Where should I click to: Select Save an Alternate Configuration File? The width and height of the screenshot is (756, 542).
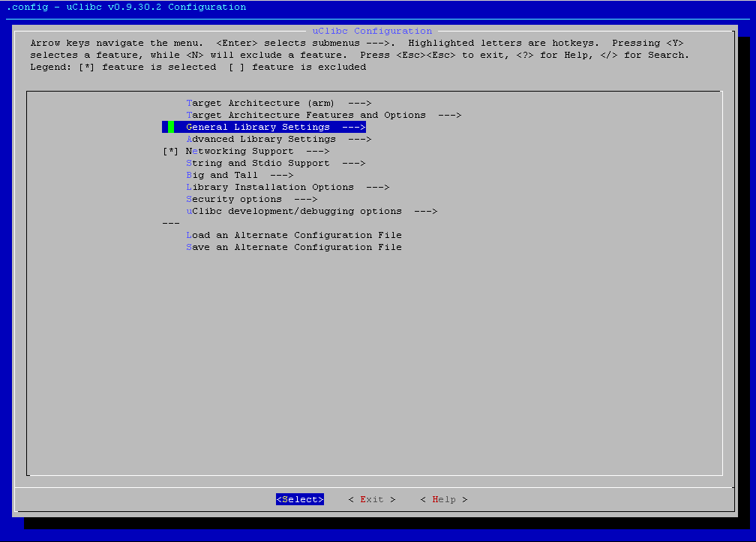[294, 247]
